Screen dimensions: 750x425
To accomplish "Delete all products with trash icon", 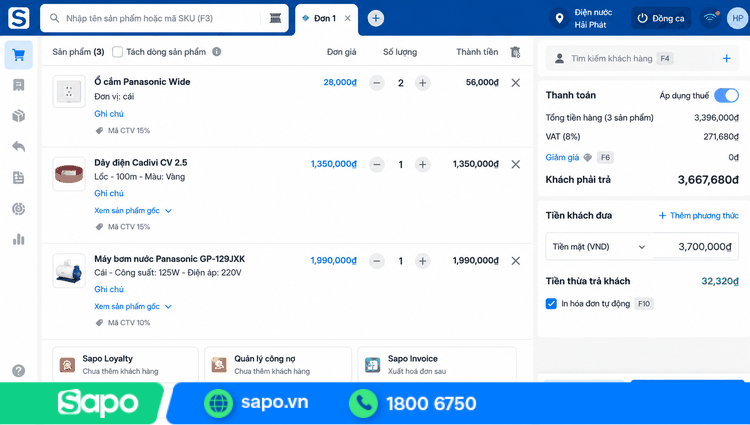I will (515, 52).
